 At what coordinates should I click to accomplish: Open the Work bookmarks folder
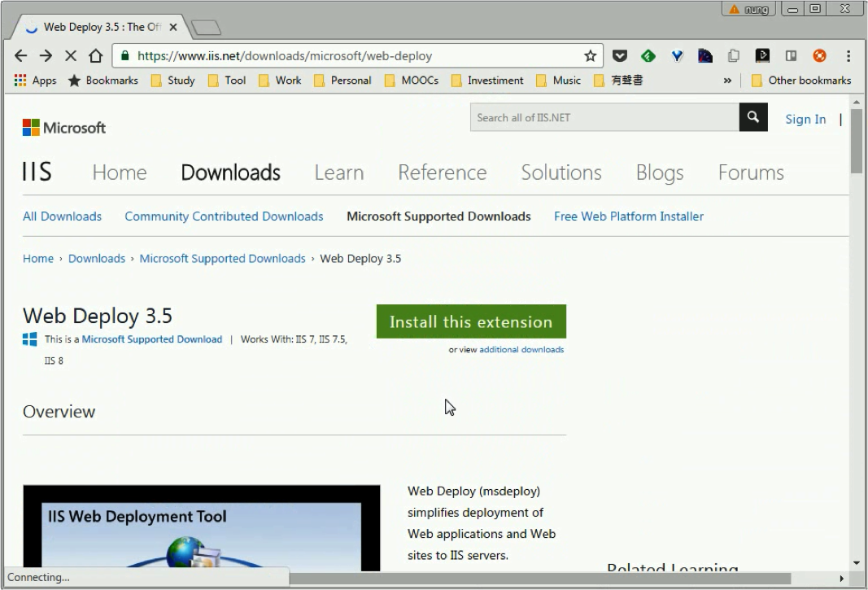(x=281, y=81)
